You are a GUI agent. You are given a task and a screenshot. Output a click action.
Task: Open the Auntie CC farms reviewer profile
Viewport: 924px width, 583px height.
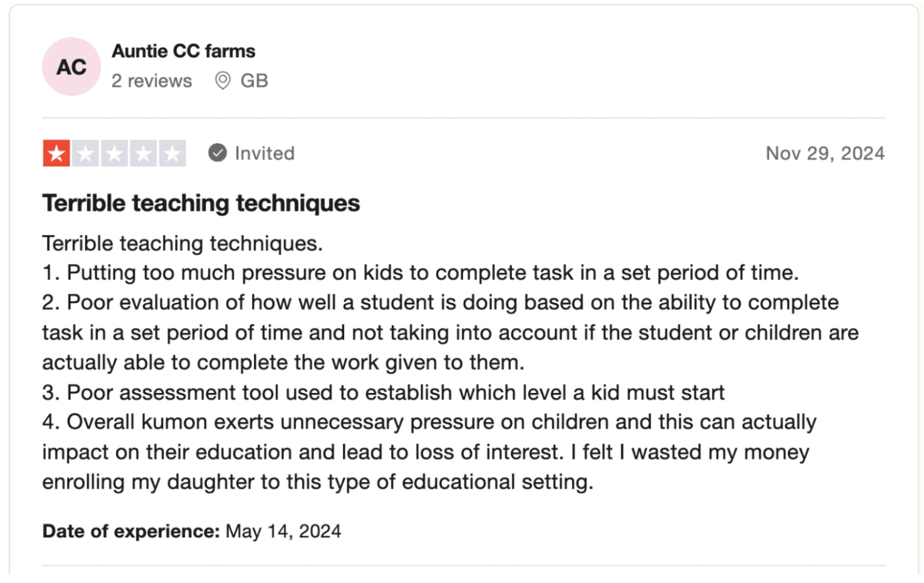(x=183, y=51)
